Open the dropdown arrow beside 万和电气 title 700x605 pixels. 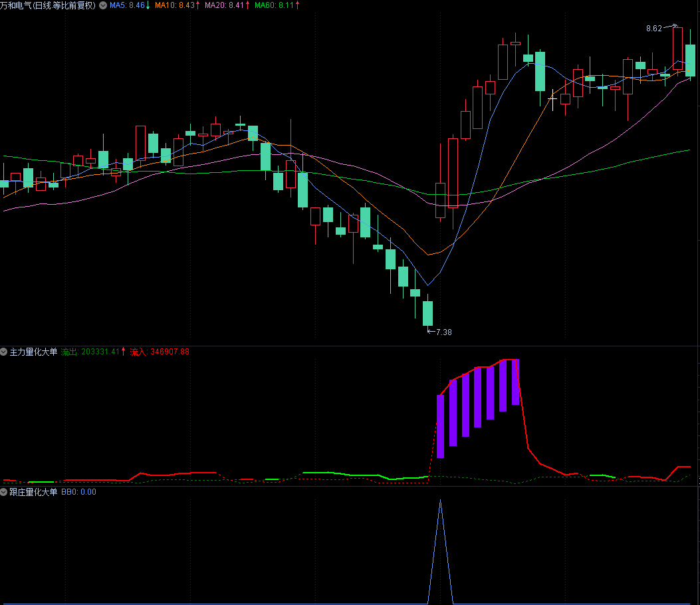[x=103, y=5]
